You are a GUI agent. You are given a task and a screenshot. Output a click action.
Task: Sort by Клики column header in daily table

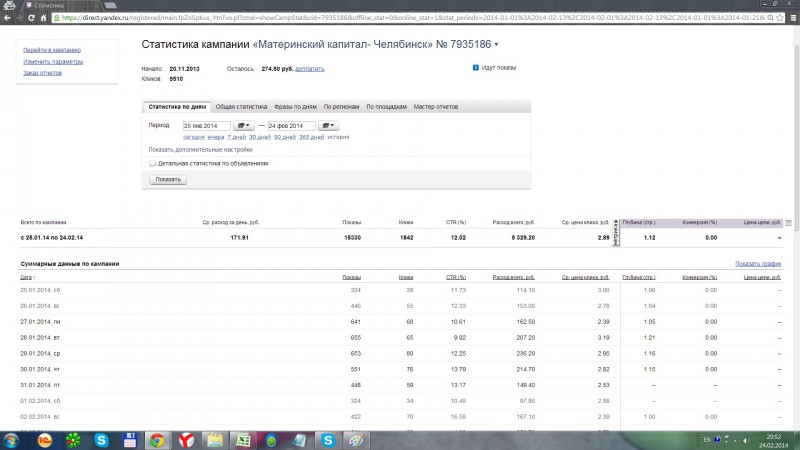click(406, 277)
